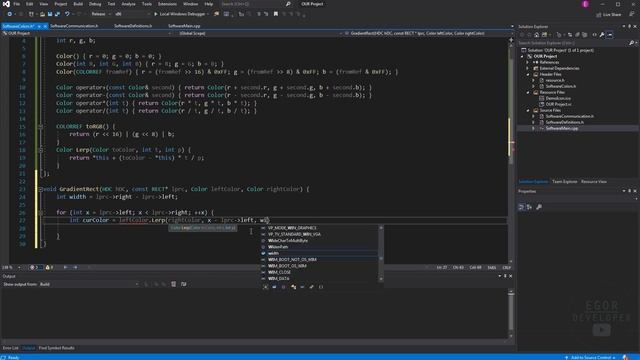
Task: Open the Build menu
Action: click(78, 4)
